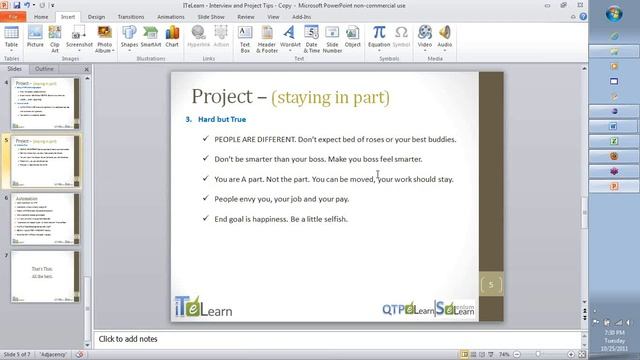Switch to the Animations tab

click(x=171, y=17)
